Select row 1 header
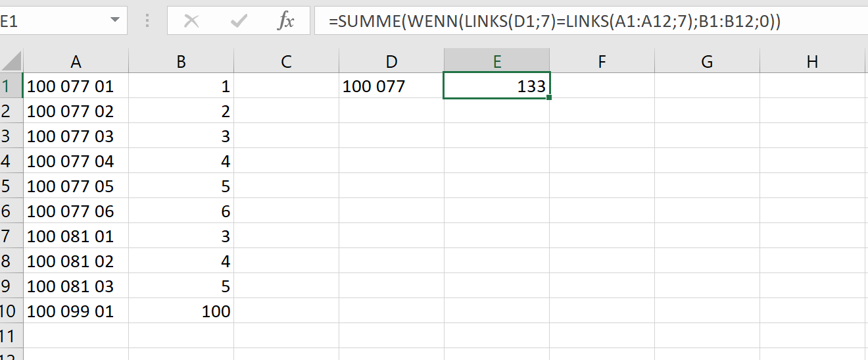The image size is (868, 360). [11, 86]
